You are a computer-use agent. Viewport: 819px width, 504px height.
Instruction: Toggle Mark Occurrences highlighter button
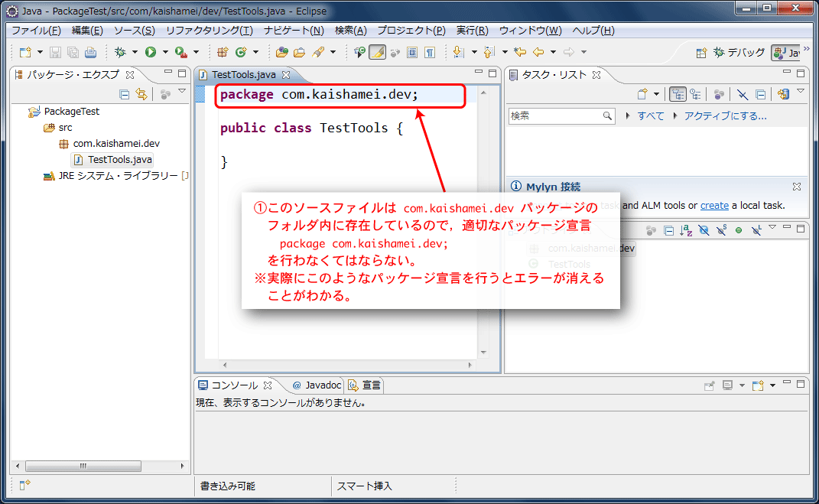coord(377,52)
